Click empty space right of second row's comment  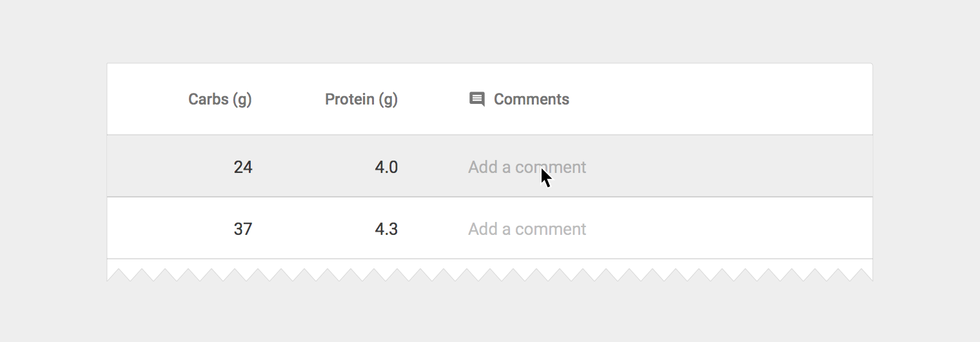pos(729,229)
